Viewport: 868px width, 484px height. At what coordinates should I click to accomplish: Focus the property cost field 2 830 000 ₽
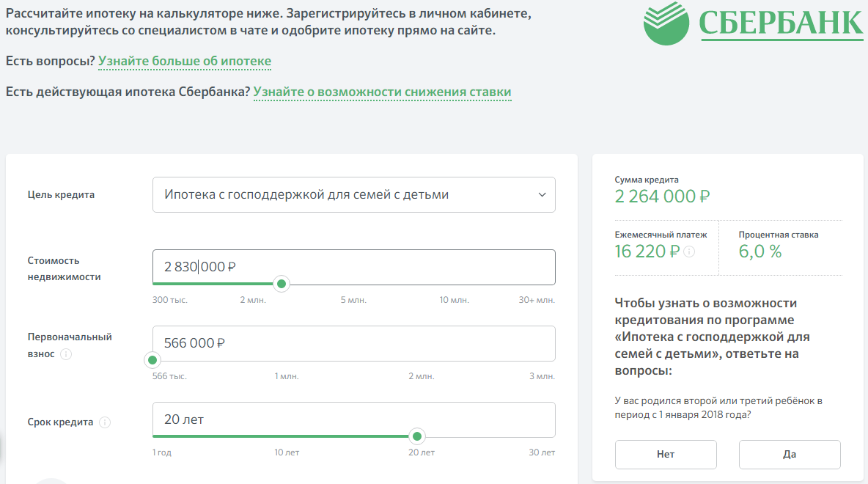tap(354, 267)
